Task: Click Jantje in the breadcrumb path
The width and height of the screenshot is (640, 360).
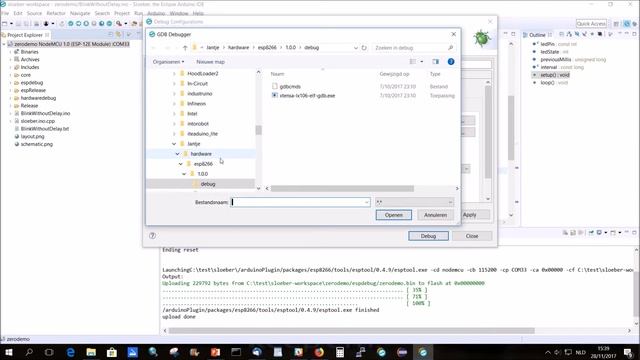Action: pos(213,48)
